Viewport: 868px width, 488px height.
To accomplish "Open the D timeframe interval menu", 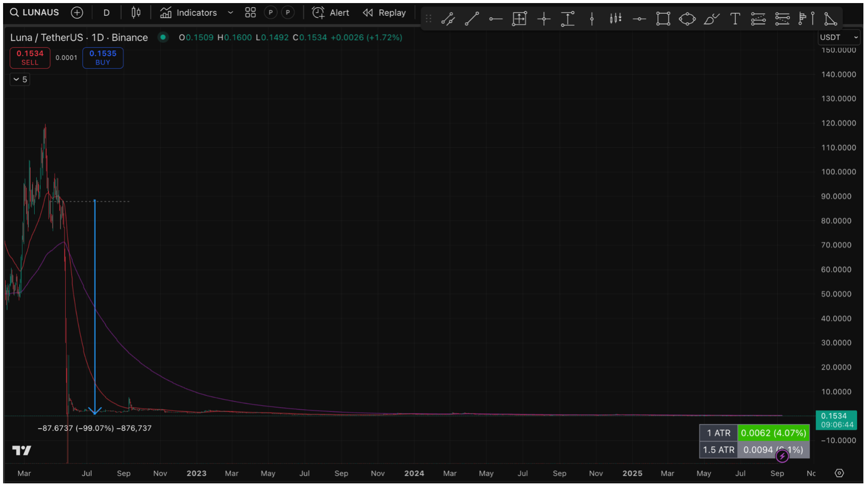I will pos(106,13).
